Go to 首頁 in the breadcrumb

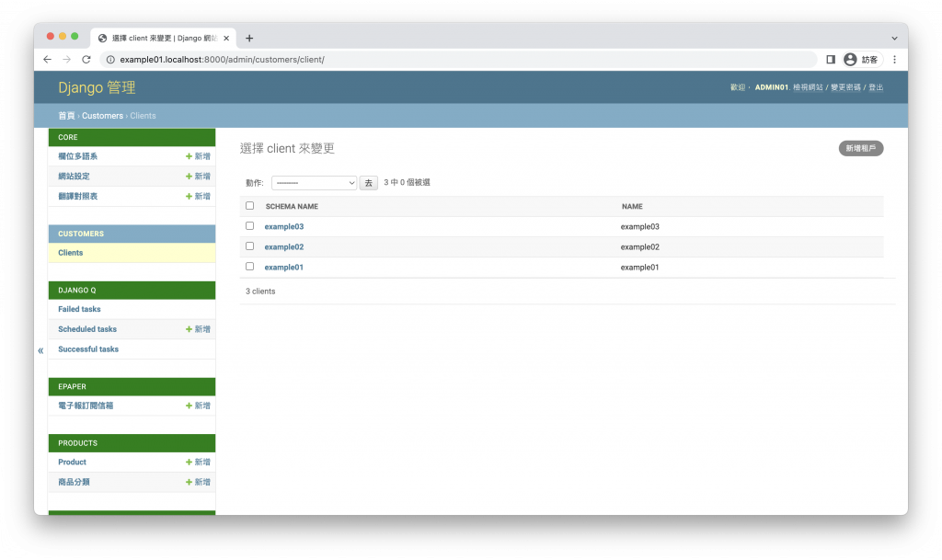click(66, 116)
